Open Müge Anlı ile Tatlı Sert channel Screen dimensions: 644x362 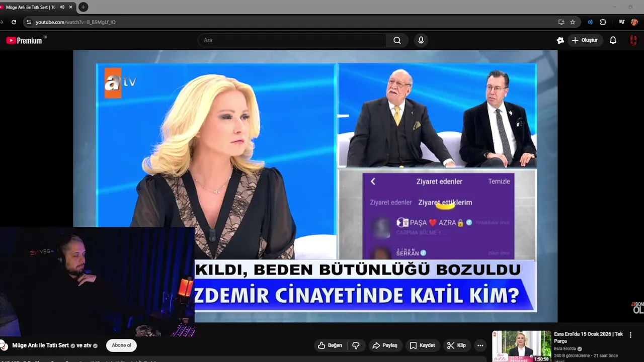41,345
